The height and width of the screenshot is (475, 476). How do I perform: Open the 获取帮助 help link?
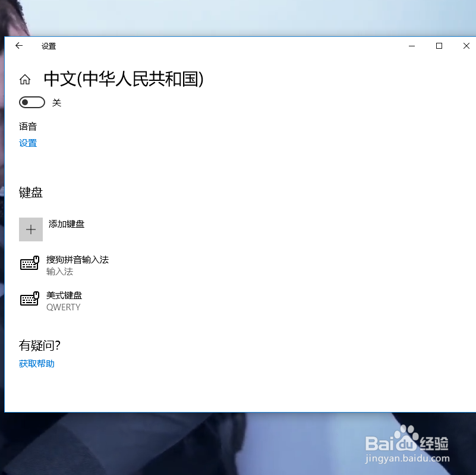click(36, 364)
